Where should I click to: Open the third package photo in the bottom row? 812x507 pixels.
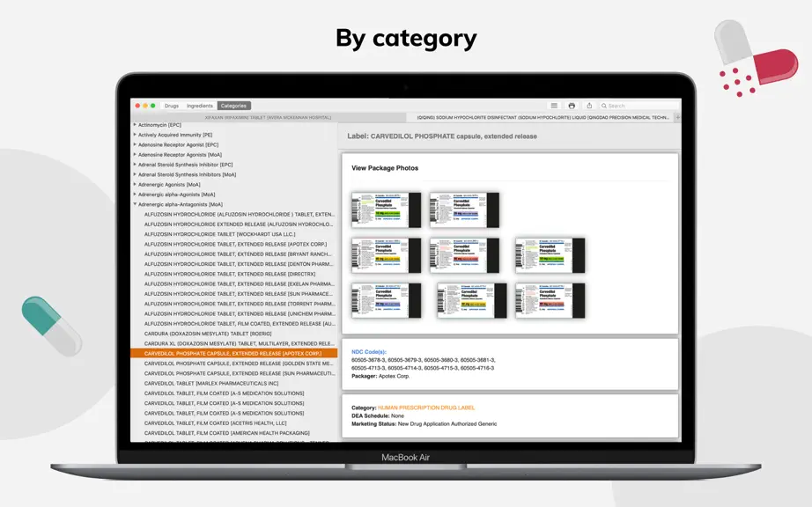pyautogui.click(x=550, y=300)
